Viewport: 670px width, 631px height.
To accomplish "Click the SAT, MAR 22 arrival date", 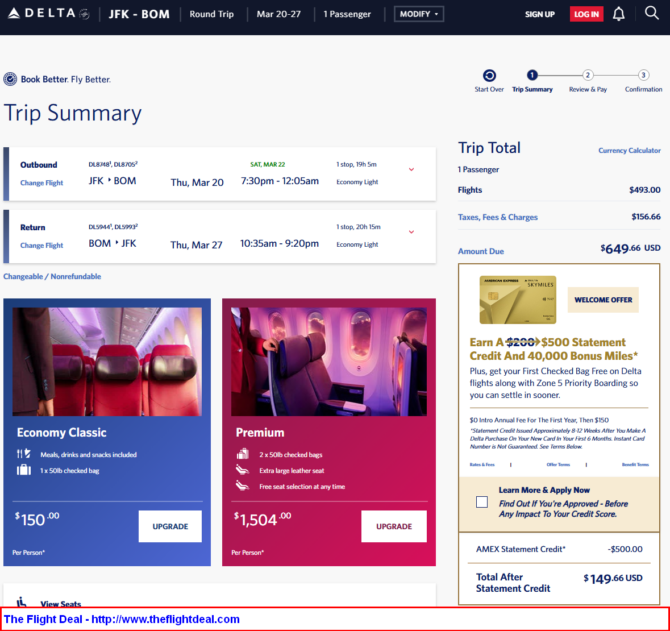I will tap(267, 164).
